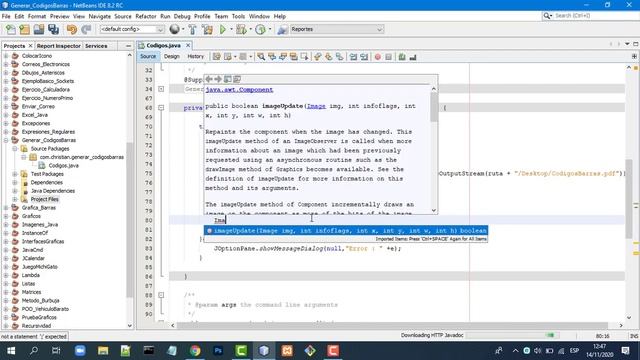
Task: Click the Stop Macro Recording square icon
Action: [388, 57]
